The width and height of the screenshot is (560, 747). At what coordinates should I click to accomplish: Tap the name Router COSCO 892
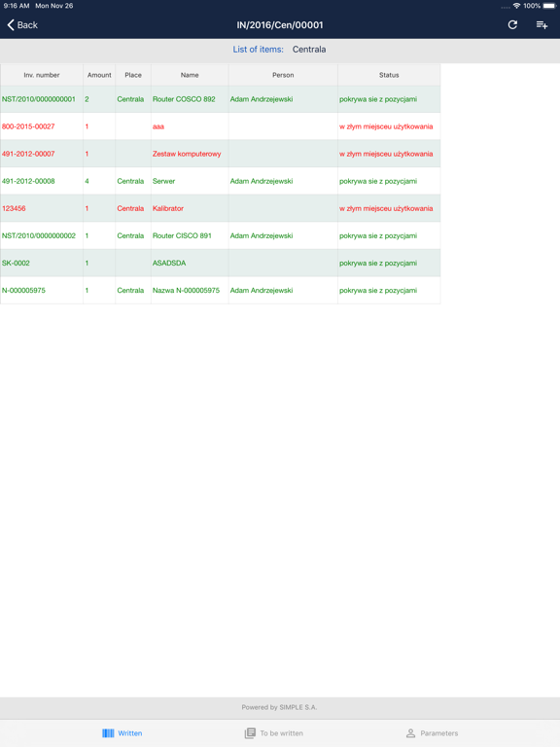click(184, 99)
